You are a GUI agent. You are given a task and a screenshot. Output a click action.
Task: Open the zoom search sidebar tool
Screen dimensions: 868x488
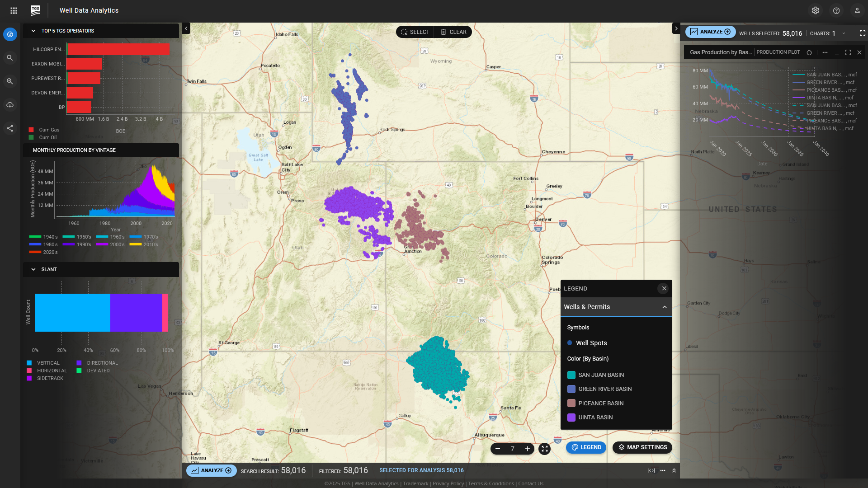click(10, 81)
